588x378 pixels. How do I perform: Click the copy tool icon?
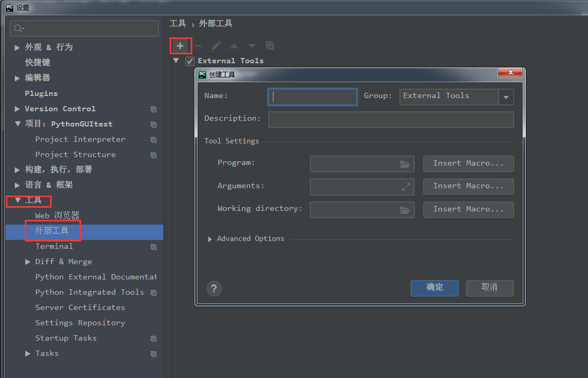(270, 46)
